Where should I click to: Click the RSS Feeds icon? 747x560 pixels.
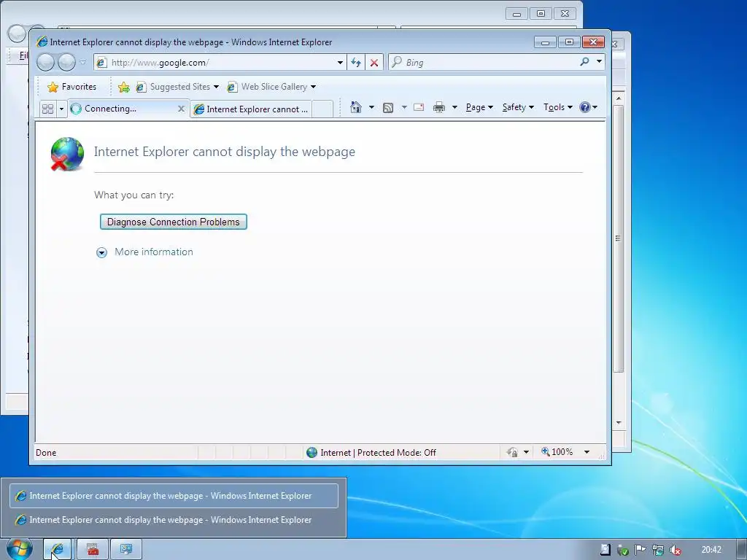(388, 108)
